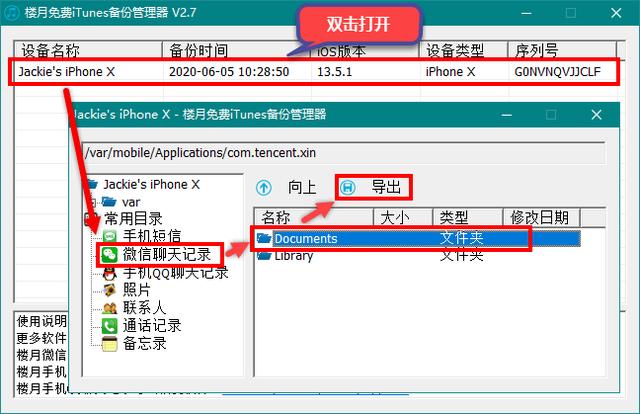640x414 pixels.
Task: Click the 备份时间 column header
Action: pos(237,50)
